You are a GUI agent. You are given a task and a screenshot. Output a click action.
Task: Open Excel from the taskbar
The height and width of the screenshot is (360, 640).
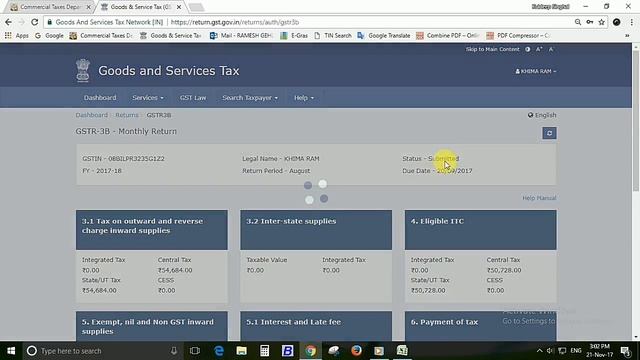(402, 351)
